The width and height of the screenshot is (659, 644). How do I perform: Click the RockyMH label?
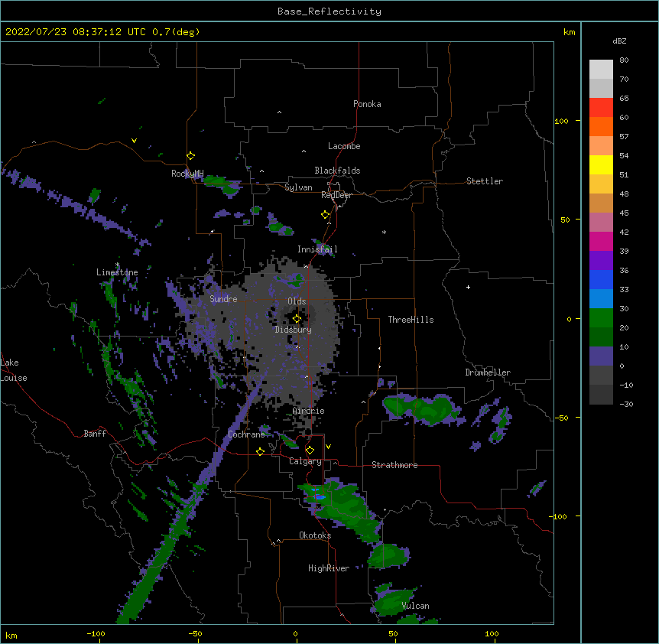tap(187, 174)
